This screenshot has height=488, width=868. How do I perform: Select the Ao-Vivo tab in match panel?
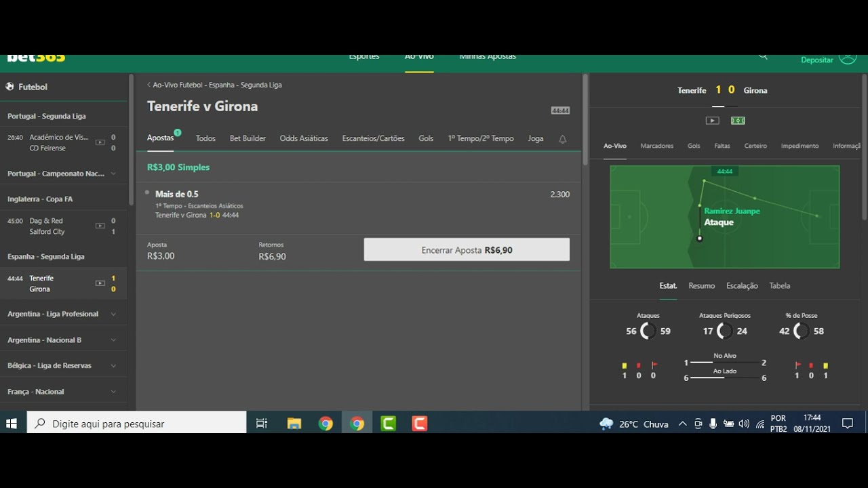(x=615, y=146)
